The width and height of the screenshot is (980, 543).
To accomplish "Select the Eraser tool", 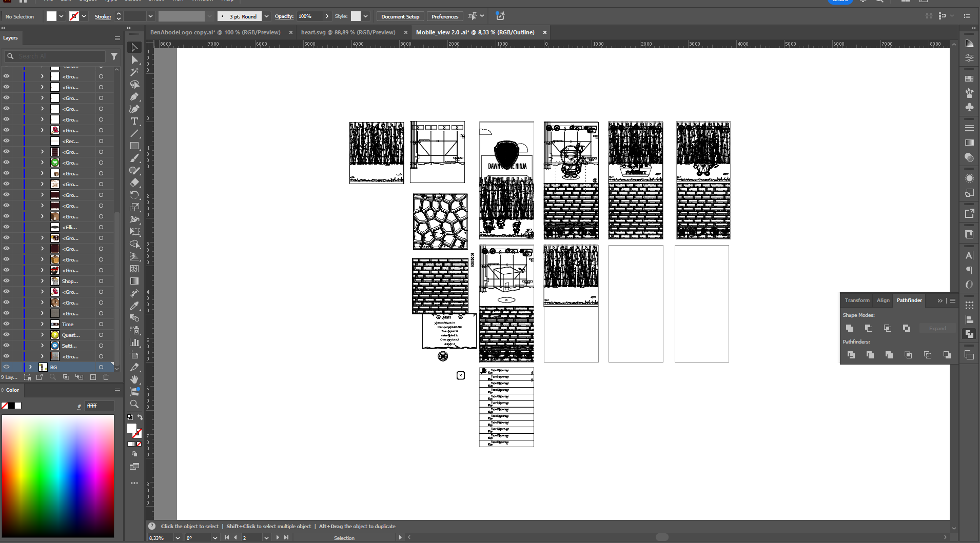I will (134, 183).
